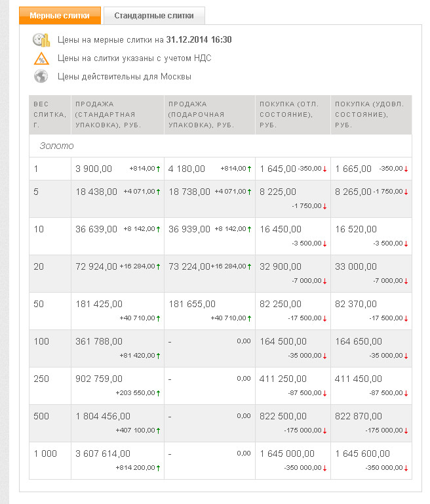Select the Мерные слитки tab

pyautogui.click(x=60, y=16)
